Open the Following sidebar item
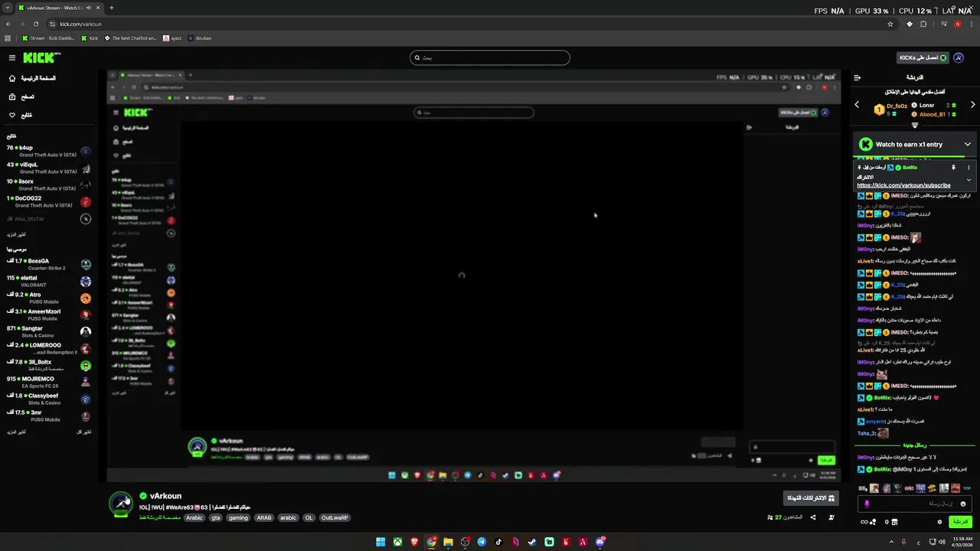The image size is (980, 551). 20,115
